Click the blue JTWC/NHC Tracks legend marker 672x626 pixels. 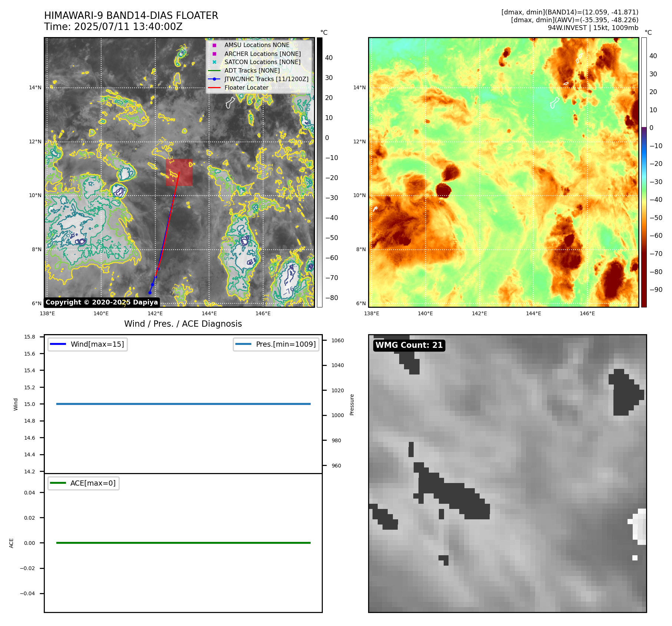[x=214, y=79]
